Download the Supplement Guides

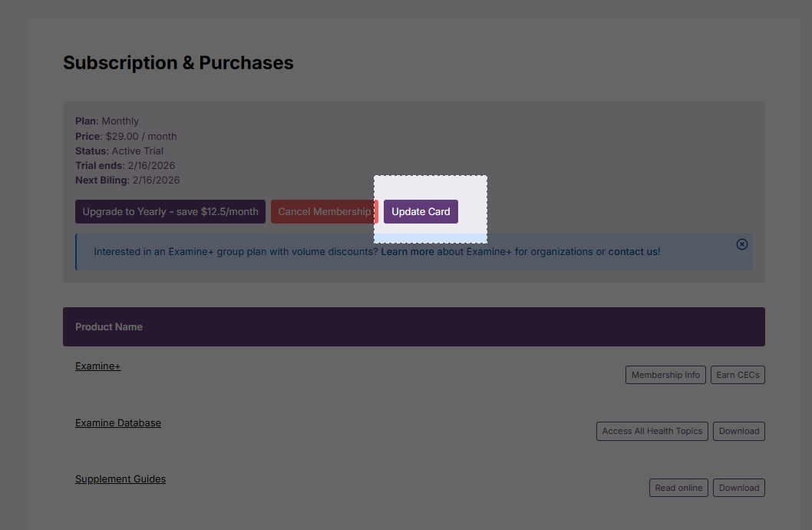click(739, 488)
